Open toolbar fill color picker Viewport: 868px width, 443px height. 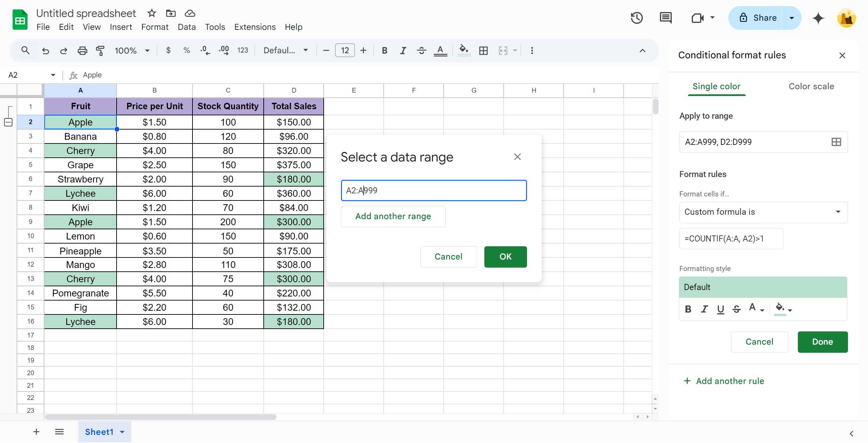(x=464, y=51)
